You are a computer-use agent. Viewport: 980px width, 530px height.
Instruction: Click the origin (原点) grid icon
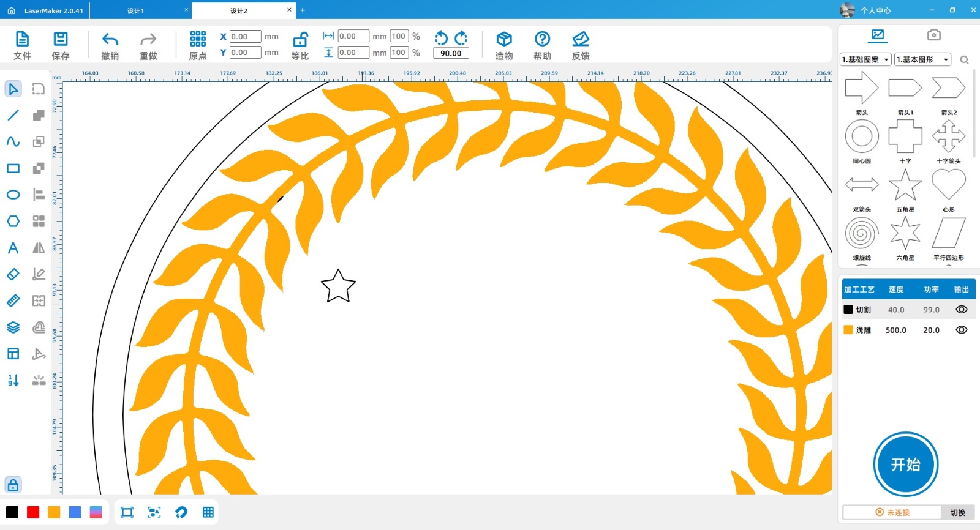(198, 40)
